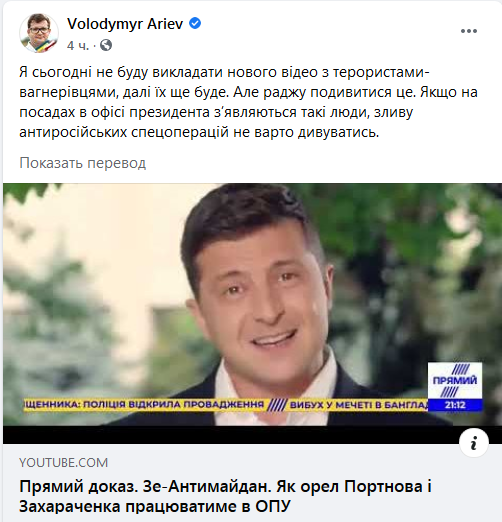Open the Volodymyr Ariev name link

coord(125,24)
